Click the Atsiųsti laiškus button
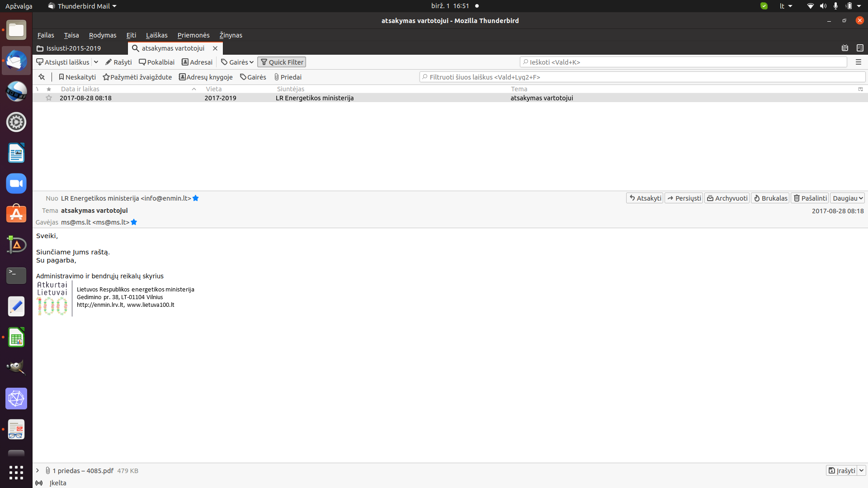The height and width of the screenshot is (488, 868). 63,62
